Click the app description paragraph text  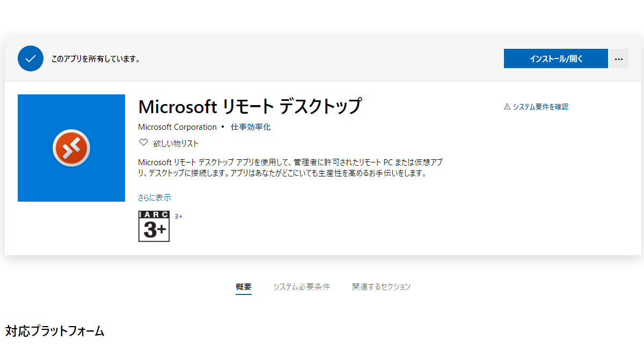click(x=290, y=167)
